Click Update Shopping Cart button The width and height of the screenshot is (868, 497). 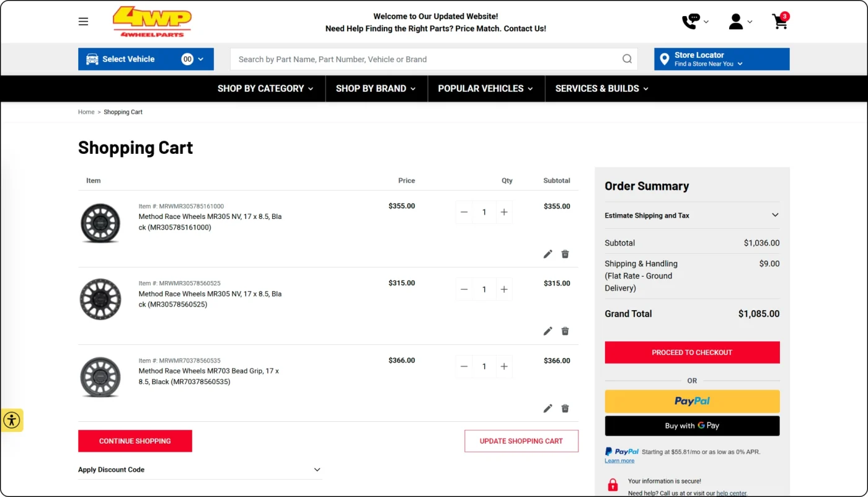521,441
